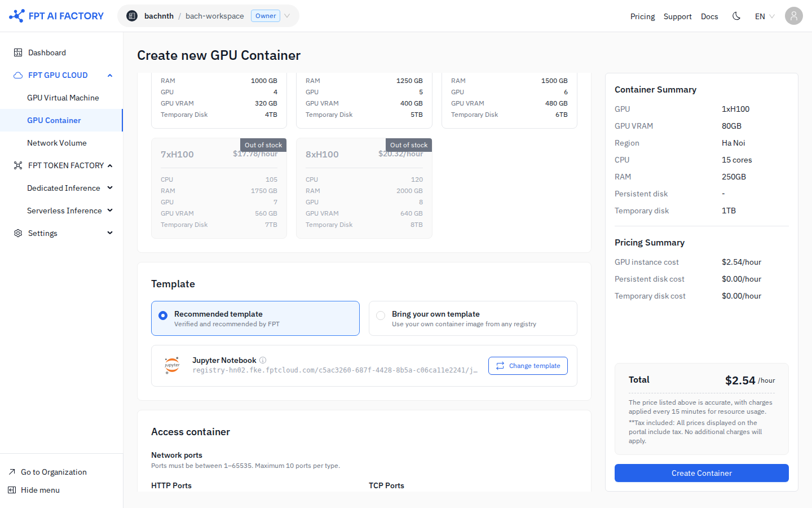Click the Owner role badge
This screenshot has width=812, height=508.
tap(266, 16)
